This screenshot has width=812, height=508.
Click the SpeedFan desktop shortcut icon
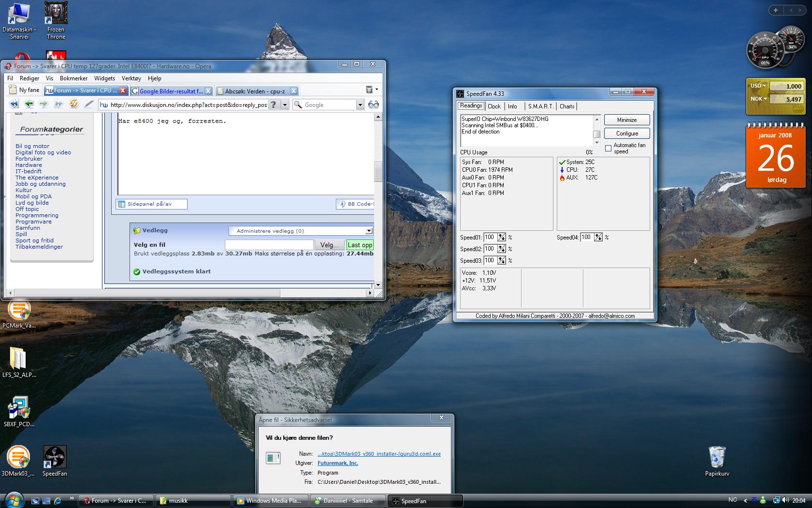[x=55, y=457]
